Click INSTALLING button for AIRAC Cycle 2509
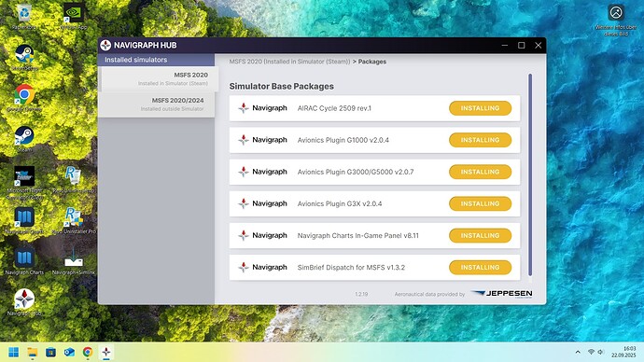This screenshot has height=362, width=644. tap(480, 108)
